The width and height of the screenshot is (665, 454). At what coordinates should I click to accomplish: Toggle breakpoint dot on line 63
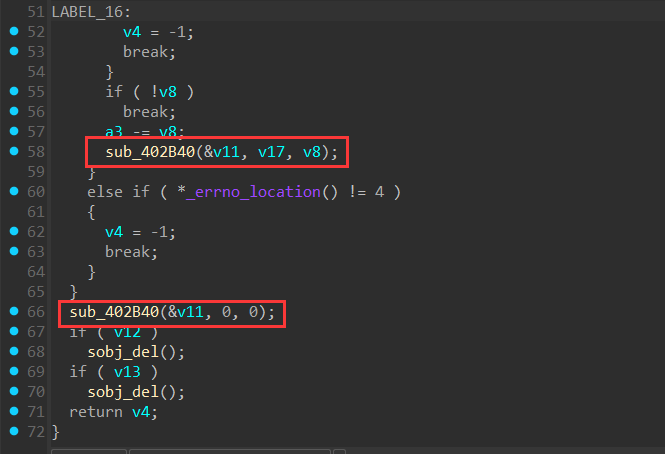tap(14, 251)
